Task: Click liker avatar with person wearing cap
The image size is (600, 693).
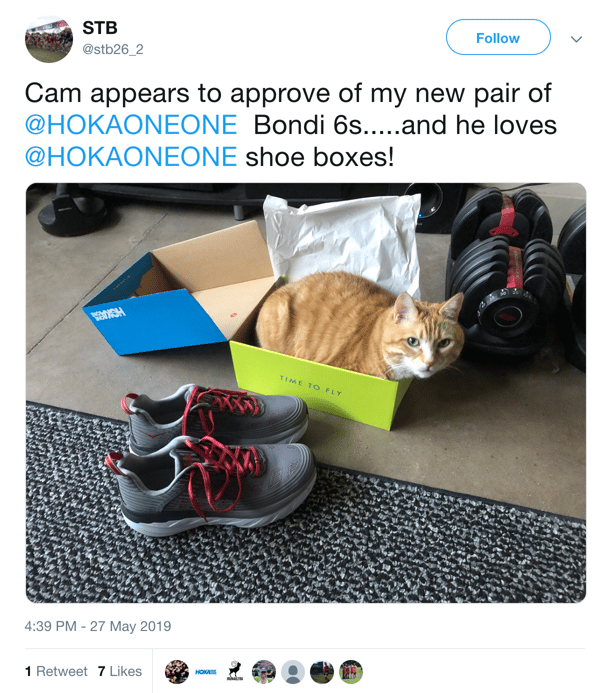Action: click(x=264, y=672)
